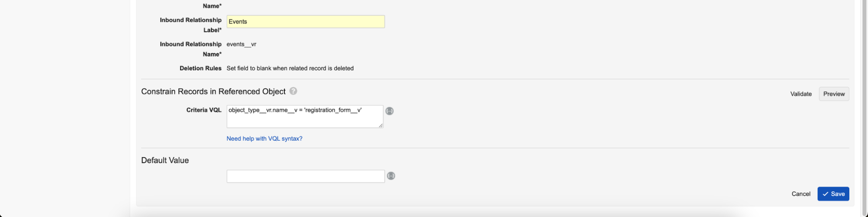Image resolution: width=868 pixels, height=217 pixels.
Task: Open the "Need help with VQL syntax?" link
Action: [x=264, y=138]
